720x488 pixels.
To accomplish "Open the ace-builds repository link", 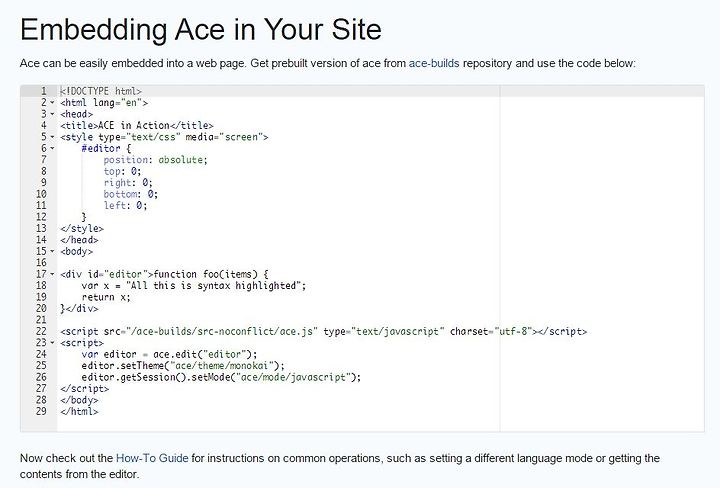I will click(x=434, y=63).
